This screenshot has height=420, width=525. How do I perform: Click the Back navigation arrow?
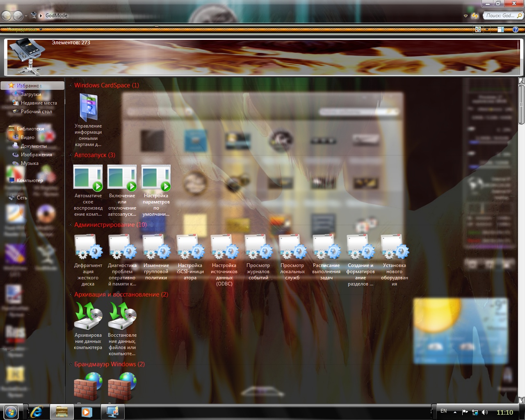7,16
